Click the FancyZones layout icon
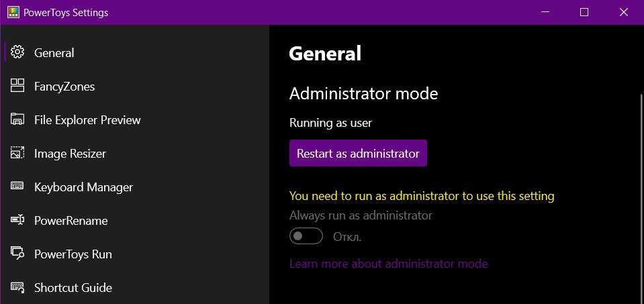The width and height of the screenshot is (644, 304). (17, 86)
